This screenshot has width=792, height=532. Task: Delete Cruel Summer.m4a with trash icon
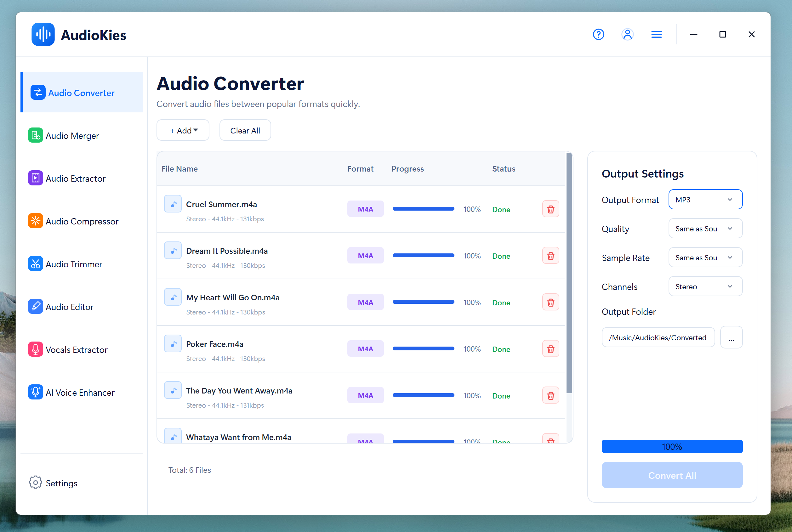click(x=550, y=209)
